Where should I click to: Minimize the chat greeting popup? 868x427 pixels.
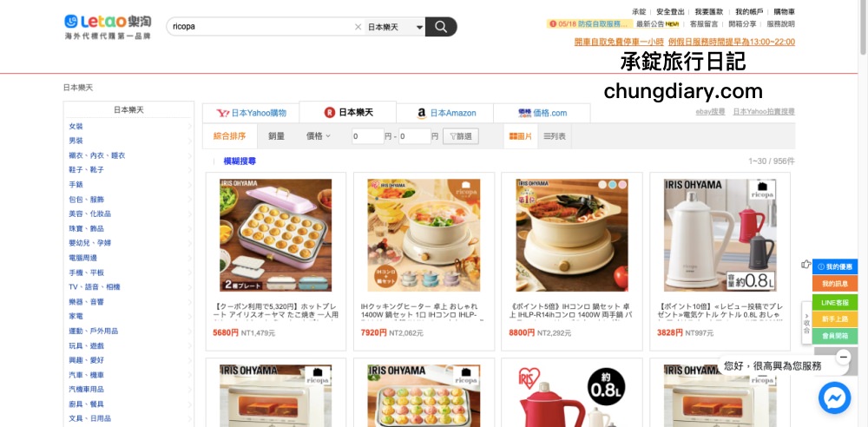coord(843,358)
